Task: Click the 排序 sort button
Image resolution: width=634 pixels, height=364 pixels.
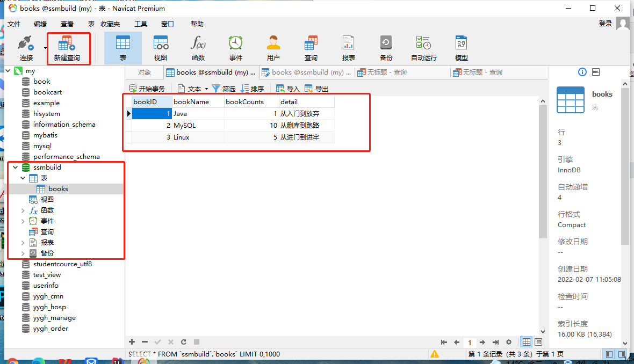Action: (253, 89)
